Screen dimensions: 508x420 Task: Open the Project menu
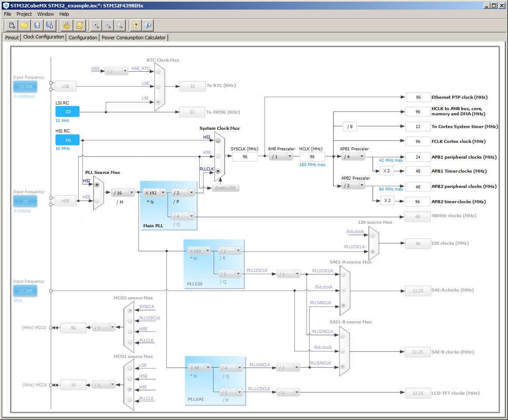click(x=24, y=14)
